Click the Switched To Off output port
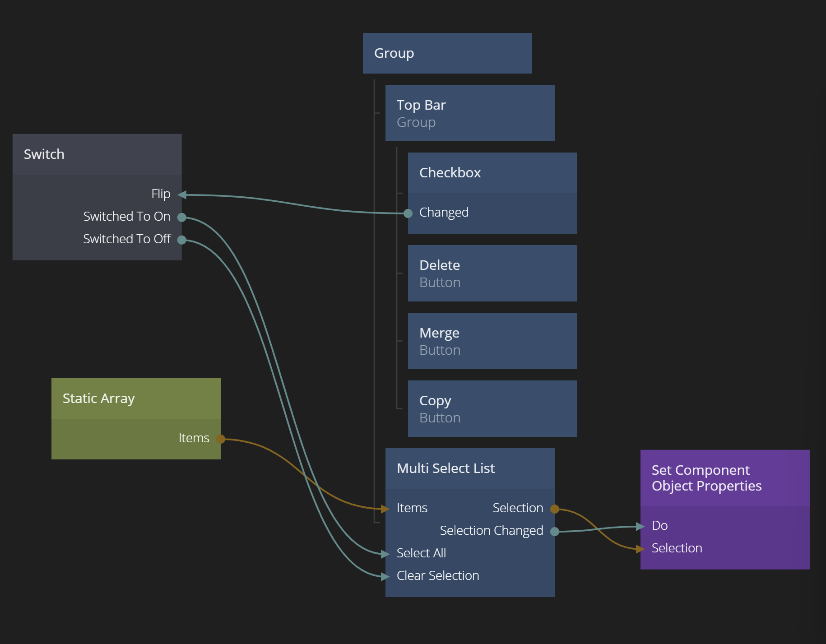Viewport: 826px width, 644px height. point(182,240)
